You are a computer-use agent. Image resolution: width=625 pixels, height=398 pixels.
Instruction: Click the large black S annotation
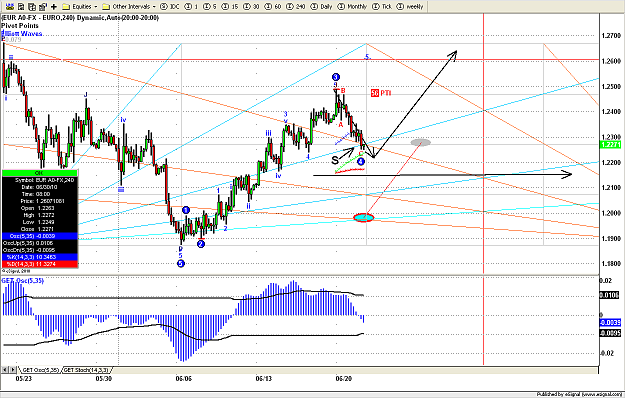click(335, 160)
